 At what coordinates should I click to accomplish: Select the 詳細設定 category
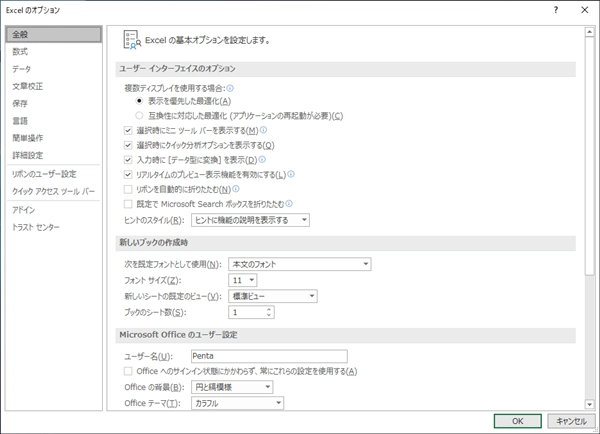click(54, 155)
